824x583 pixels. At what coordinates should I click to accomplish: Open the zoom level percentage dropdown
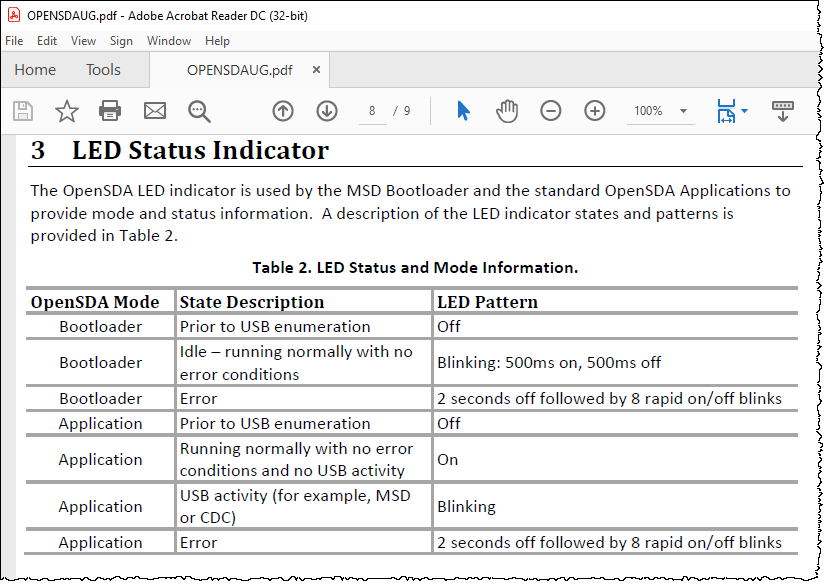click(683, 111)
